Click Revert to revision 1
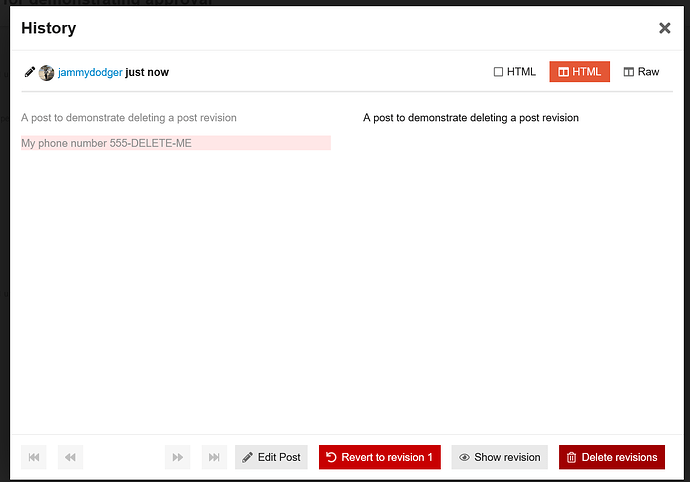 pos(380,457)
